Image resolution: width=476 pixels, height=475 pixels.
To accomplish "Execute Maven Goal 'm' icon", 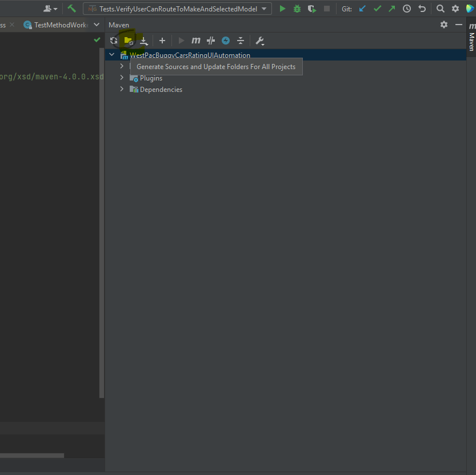I will 196,41.
